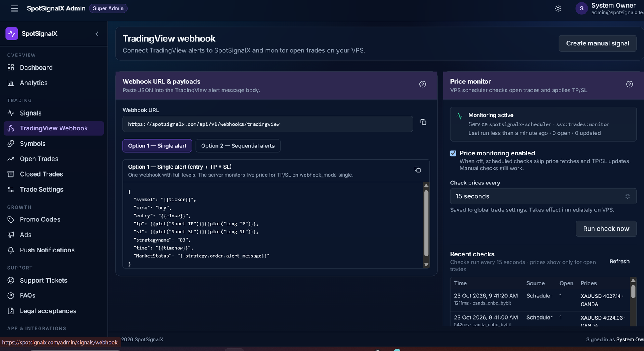The image size is (644, 351).
Task: Open help for Webhook URL & payloads
Action: pos(423,84)
